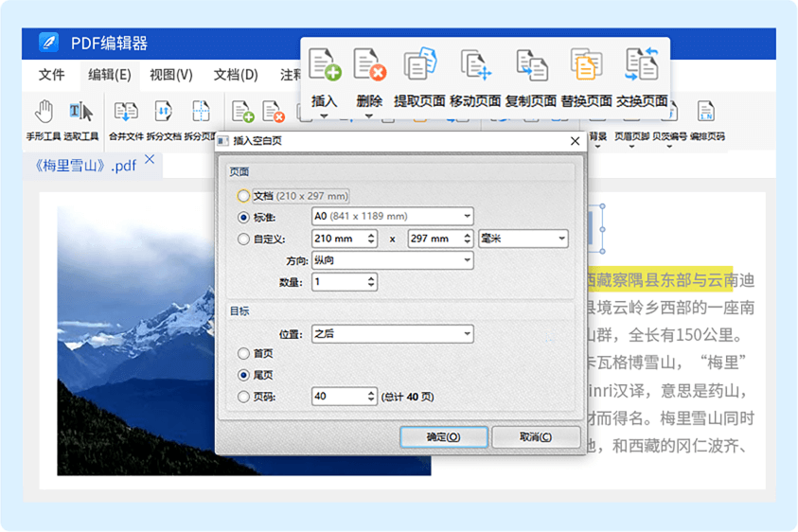Expand the orientation (方向) dropdown
This screenshot has width=798, height=532.
[392, 260]
